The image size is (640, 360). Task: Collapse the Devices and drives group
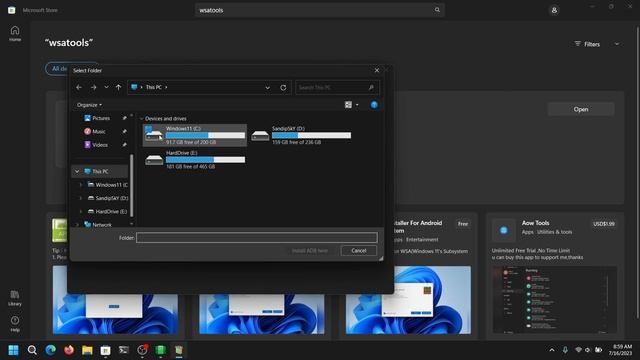pyautogui.click(x=141, y=119)
